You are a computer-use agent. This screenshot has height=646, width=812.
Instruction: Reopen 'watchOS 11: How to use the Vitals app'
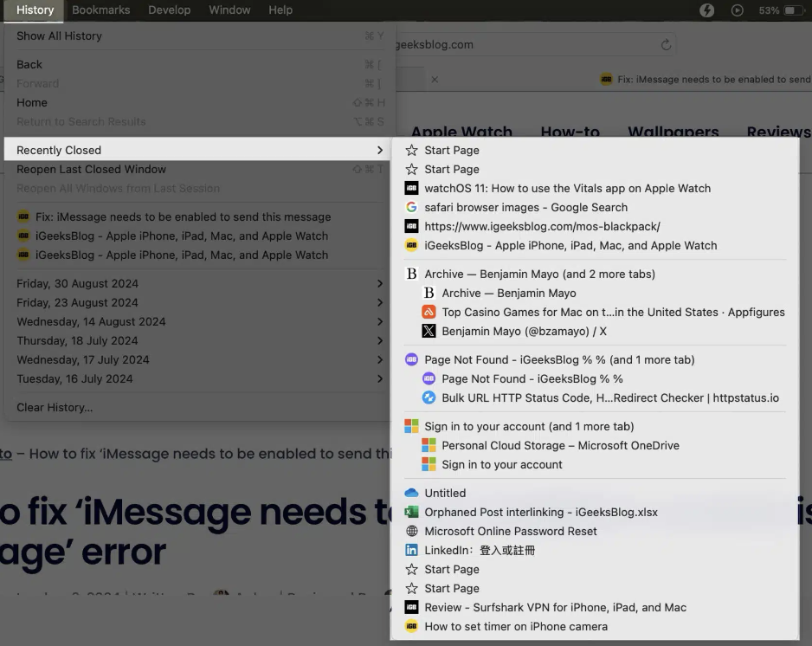tap(595, 188)
